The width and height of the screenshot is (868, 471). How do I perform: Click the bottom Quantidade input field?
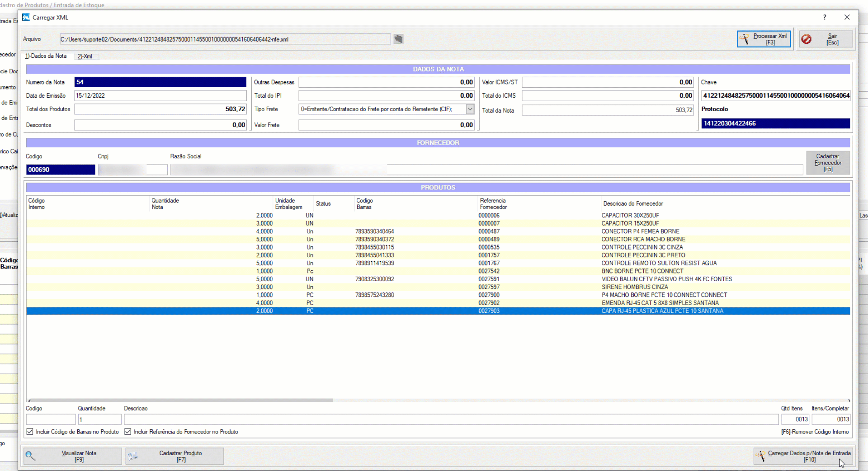tap(99, 419)
